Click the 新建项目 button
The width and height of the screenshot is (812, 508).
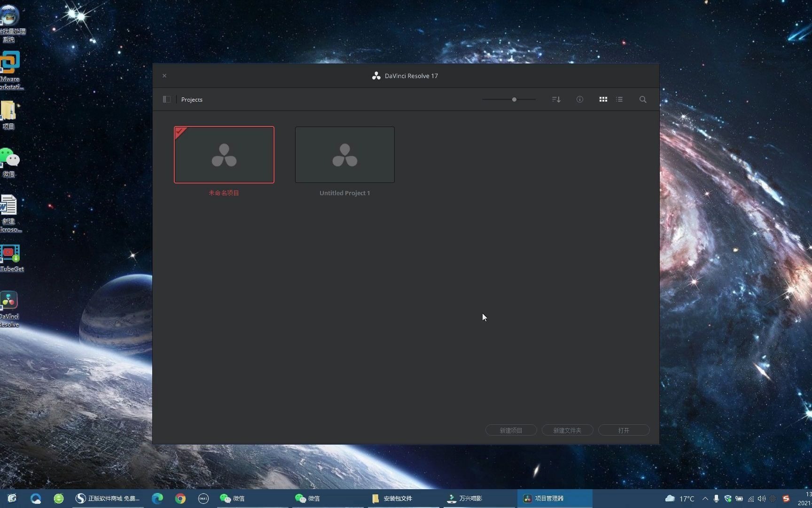pyautogui.click(x=511, y=430)
